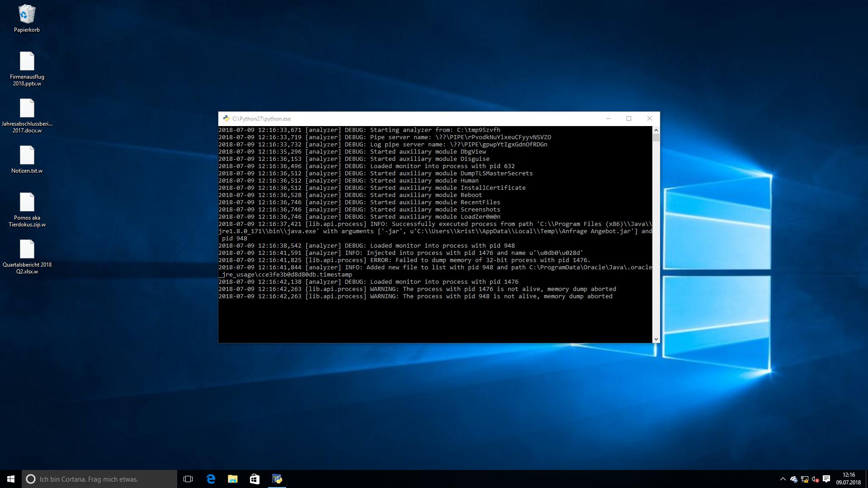
Task: Click the Python taskbar button
Action: click(x=277, y=479)
